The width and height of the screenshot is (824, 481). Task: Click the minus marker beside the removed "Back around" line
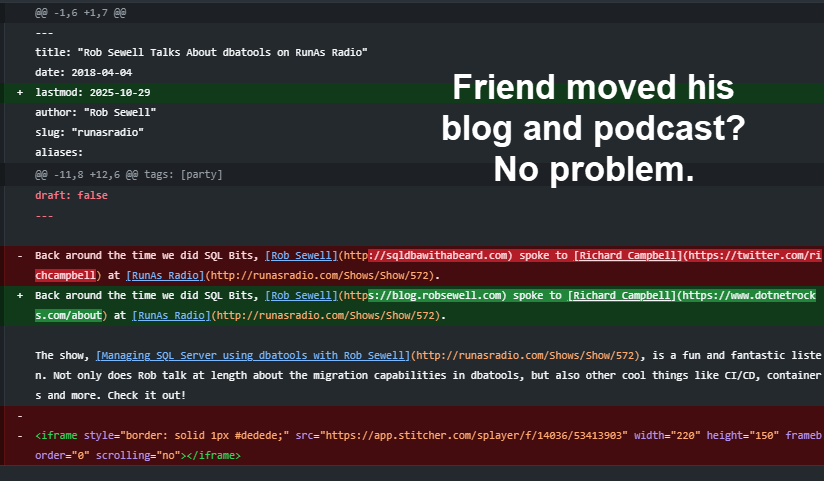(x=20, y=255)
